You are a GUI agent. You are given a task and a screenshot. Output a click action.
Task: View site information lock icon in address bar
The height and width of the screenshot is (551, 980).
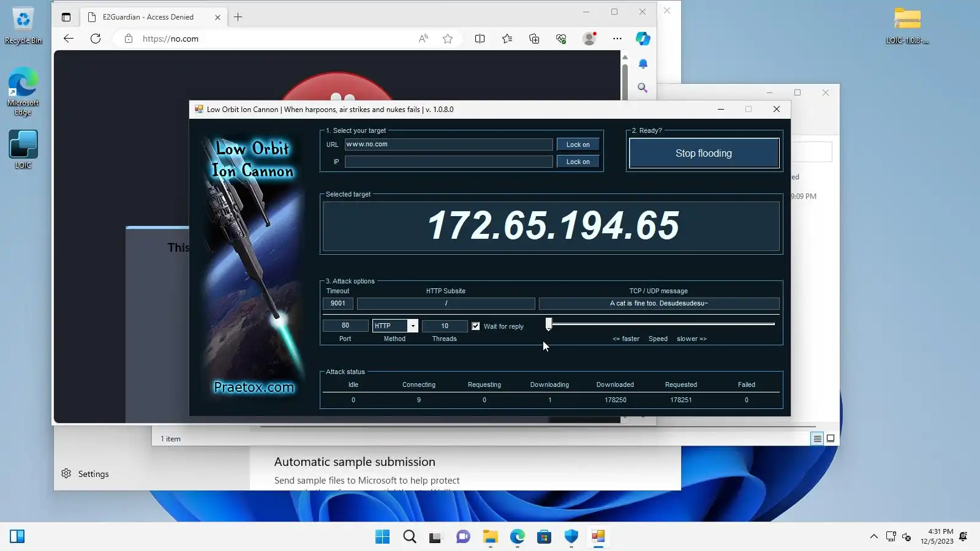point(129,39)
